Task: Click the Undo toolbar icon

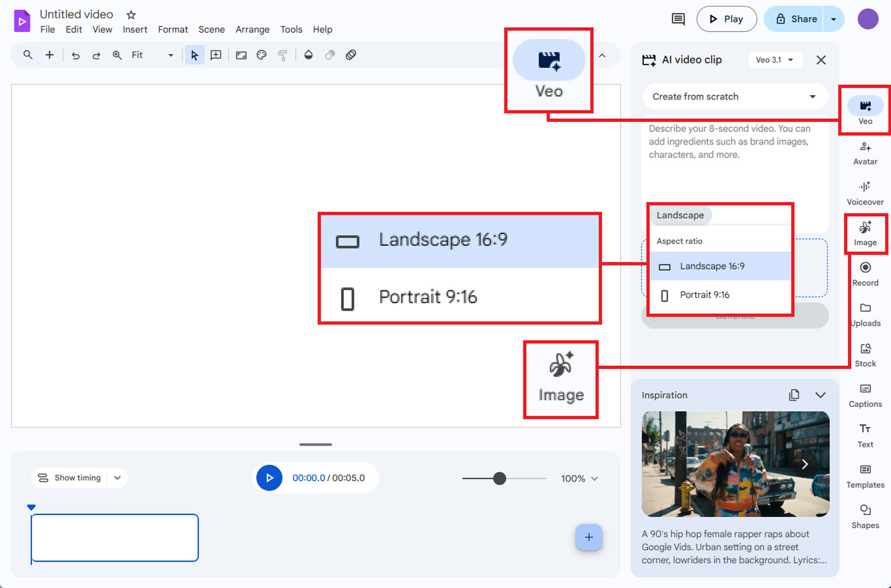Action: [x=75, y=55]
